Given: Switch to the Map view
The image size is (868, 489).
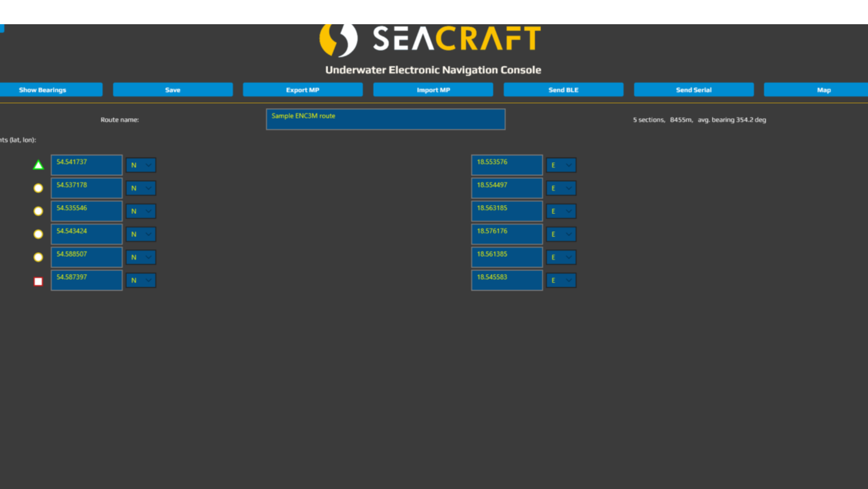Looking at the screenshot, I should tap(824, 90).
